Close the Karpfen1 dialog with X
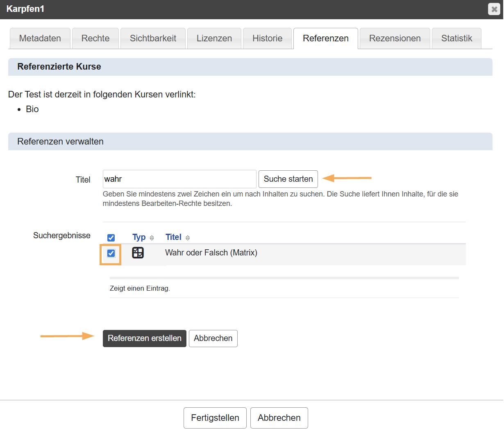The image size is (504, 438). point(494,9)
